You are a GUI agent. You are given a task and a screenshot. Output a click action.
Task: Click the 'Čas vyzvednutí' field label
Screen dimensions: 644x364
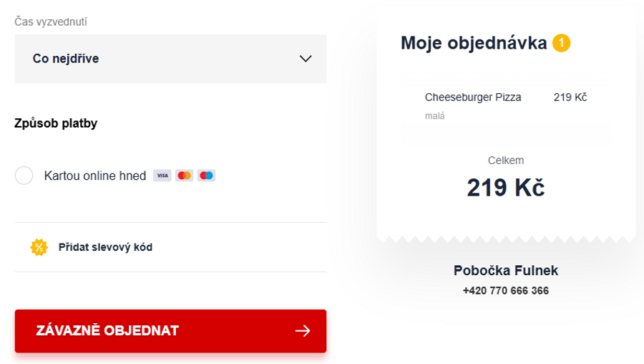(51, 21)
